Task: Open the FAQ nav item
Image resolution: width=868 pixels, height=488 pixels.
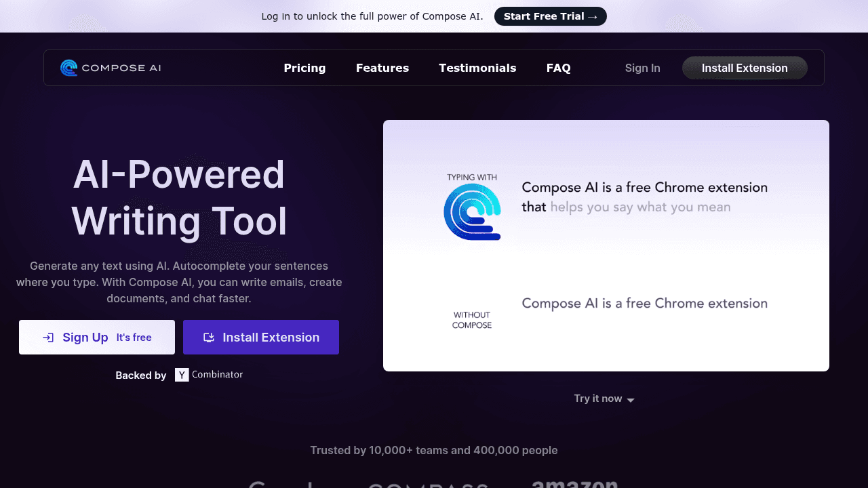Action: click(559, 68)
